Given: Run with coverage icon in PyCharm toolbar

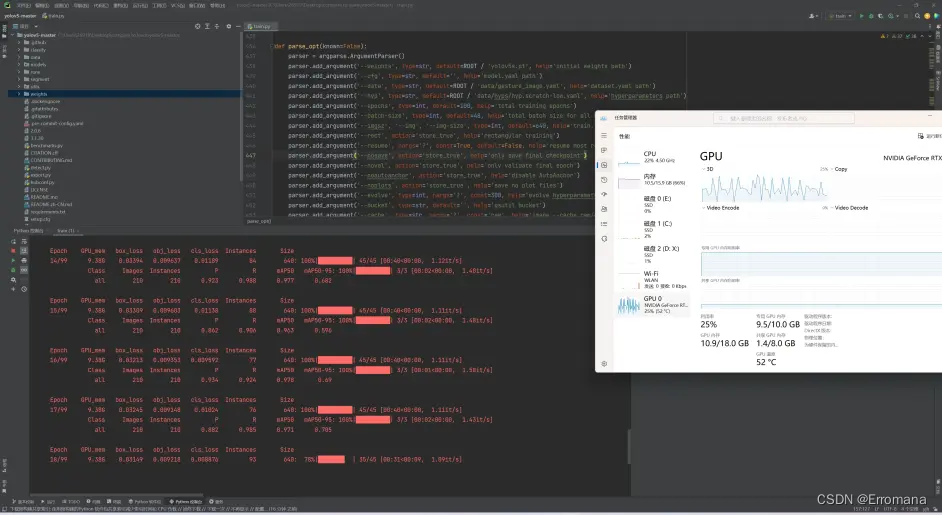Looking at the screenshot, I should point(881,16).
